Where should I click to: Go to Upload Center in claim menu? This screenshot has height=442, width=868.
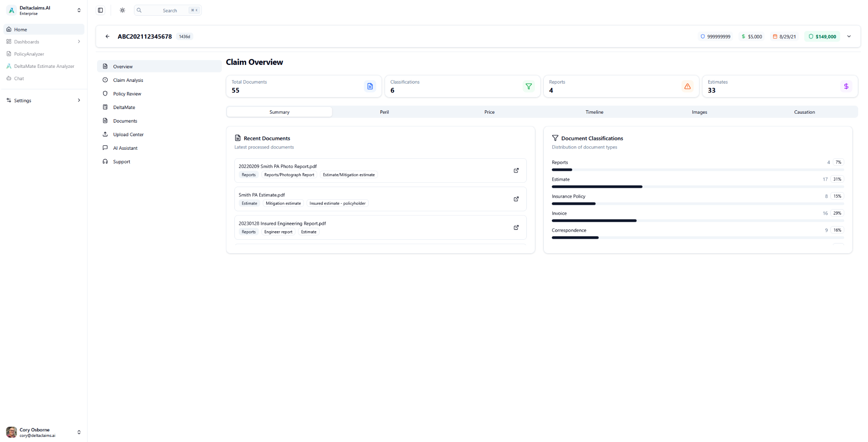click(x=128, y=134)
